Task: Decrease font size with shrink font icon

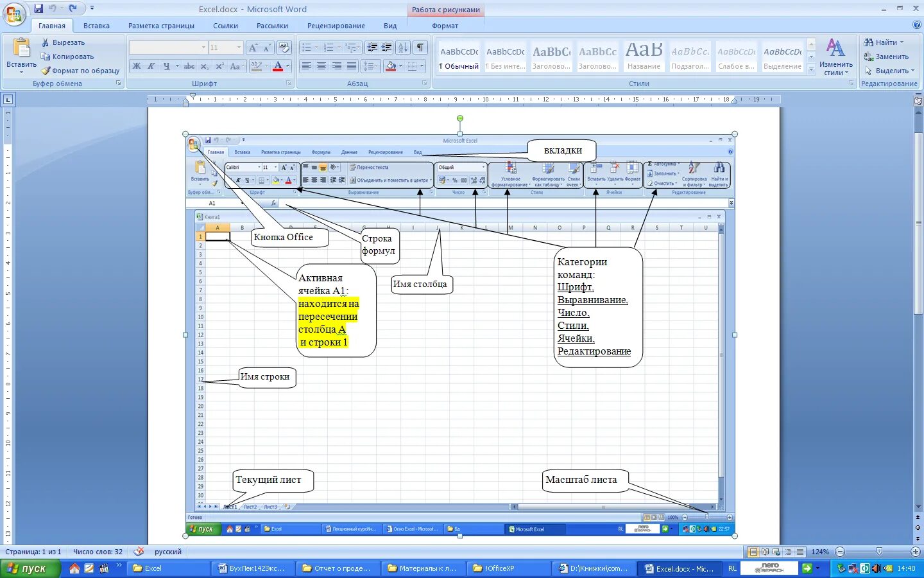Action: coord(266,48)
